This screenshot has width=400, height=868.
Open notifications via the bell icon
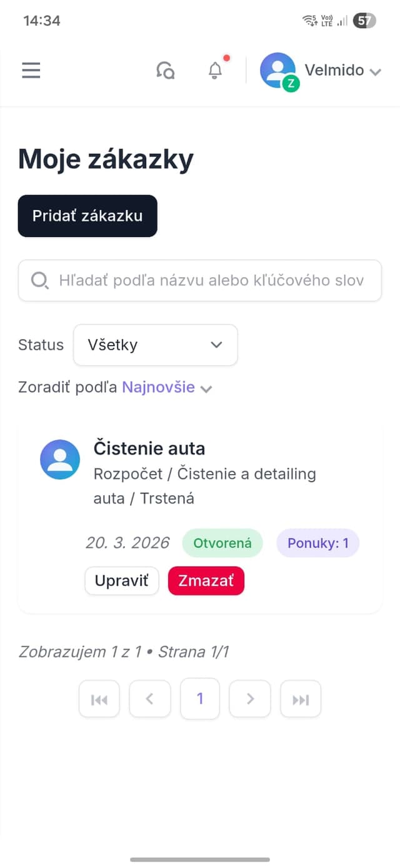(x=215, y=70)
